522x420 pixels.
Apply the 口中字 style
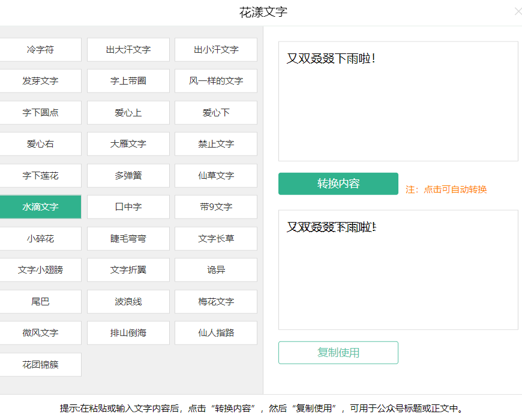point(128,207)
